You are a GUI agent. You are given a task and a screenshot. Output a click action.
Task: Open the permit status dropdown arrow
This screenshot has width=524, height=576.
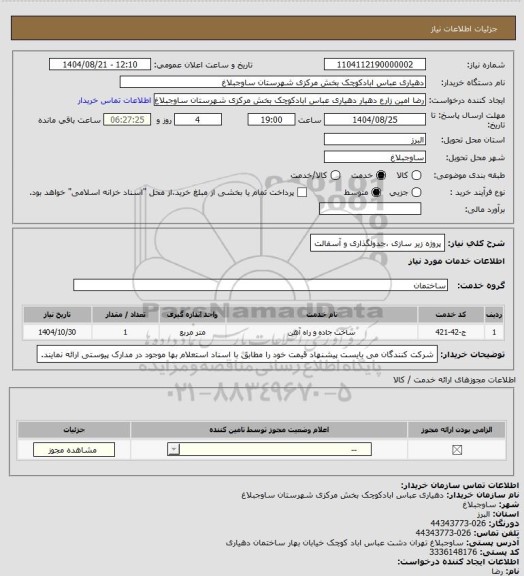pos(173,449)
